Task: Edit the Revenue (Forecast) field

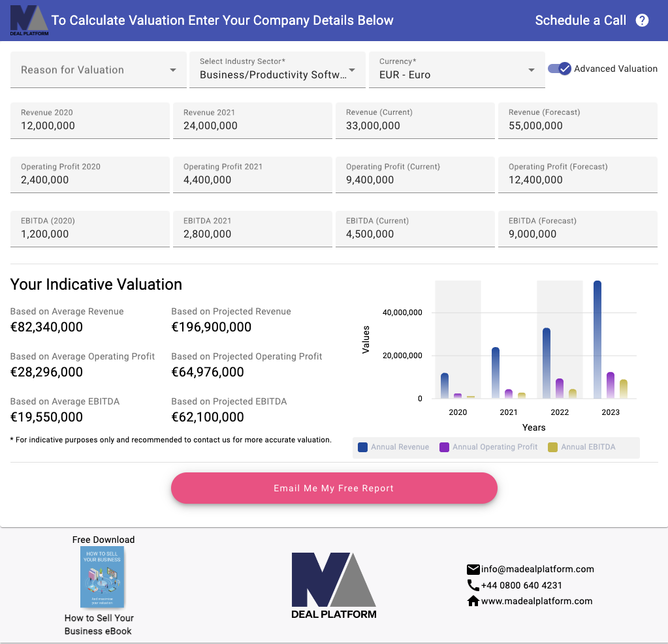Action: point(578,121)
